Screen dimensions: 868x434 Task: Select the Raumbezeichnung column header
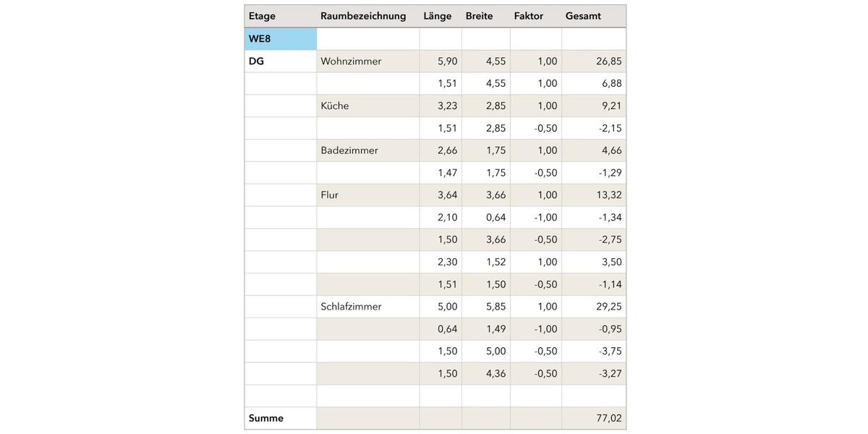coord(367,16)
